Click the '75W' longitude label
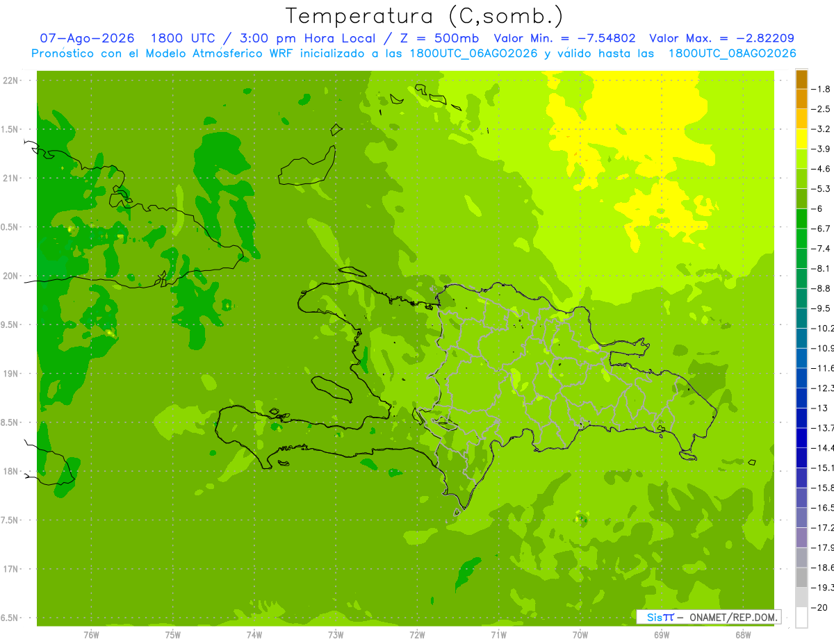 (173, 634)
